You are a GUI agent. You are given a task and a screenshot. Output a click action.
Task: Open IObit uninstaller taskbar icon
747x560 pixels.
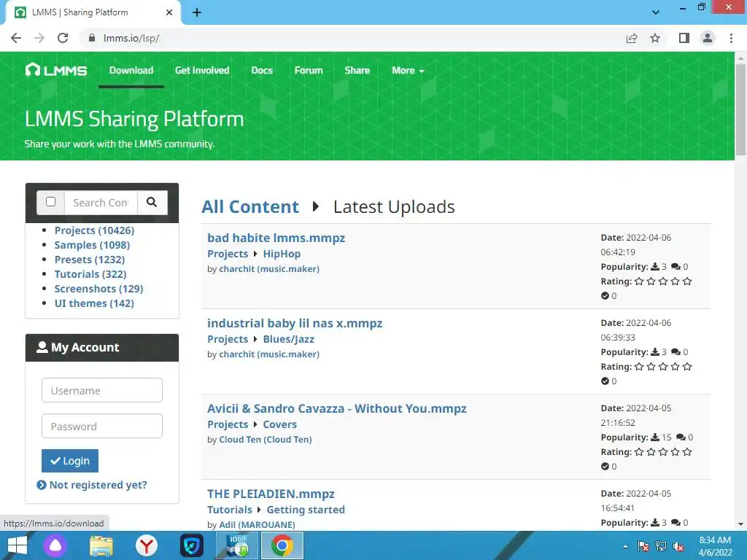pyautogui.click(x=237, y=545)
